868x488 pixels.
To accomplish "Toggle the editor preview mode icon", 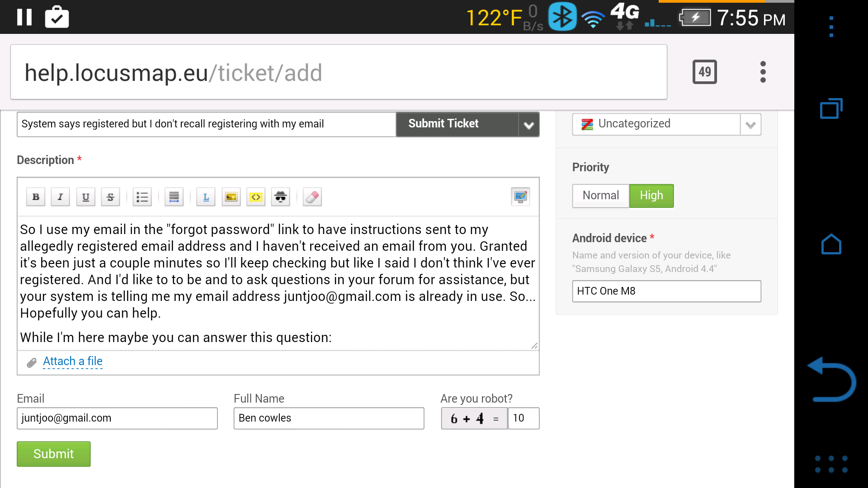I will click(520, 197).
